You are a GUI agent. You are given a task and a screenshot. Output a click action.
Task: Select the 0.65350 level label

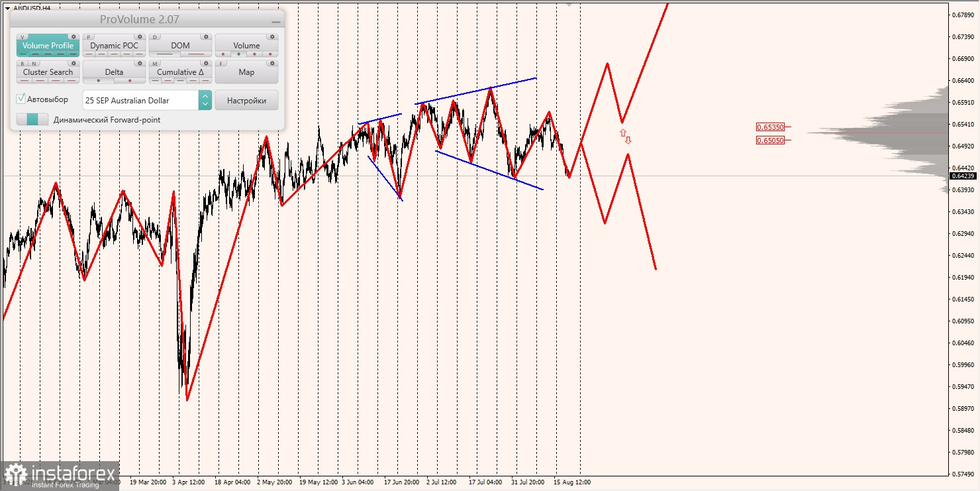coord(770,127)
